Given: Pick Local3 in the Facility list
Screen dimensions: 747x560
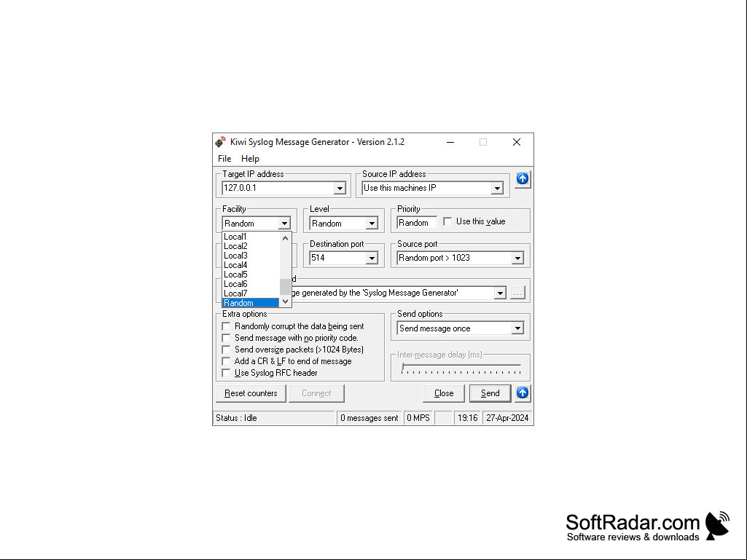Looking at the screenshot, I should [251, 256].
